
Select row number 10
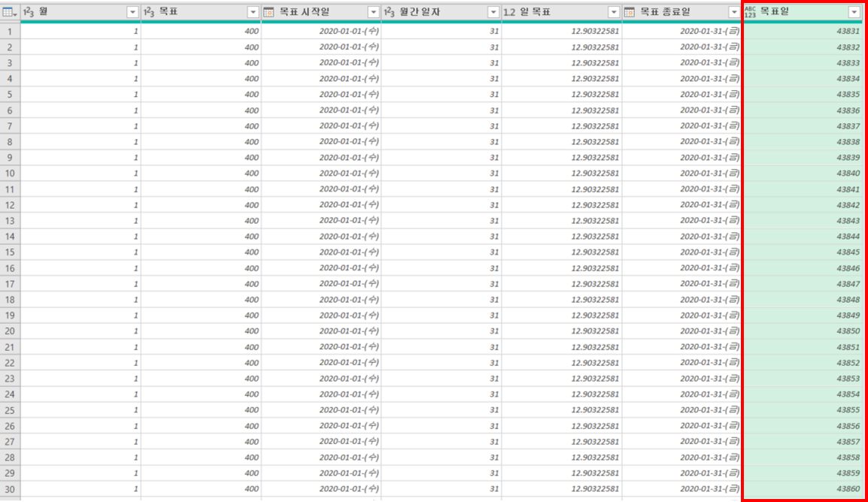click(x=10, y=174)
